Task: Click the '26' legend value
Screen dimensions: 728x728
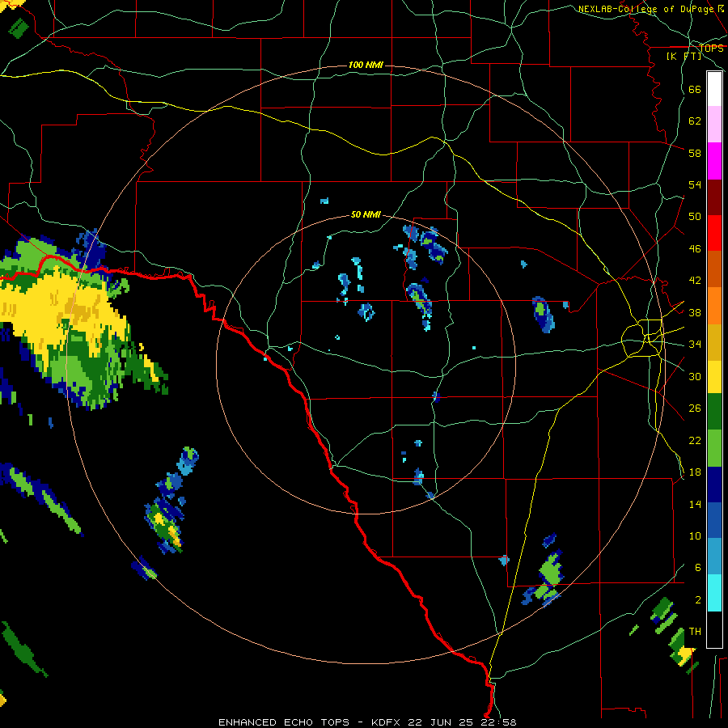Action: (x=695, y=408)
